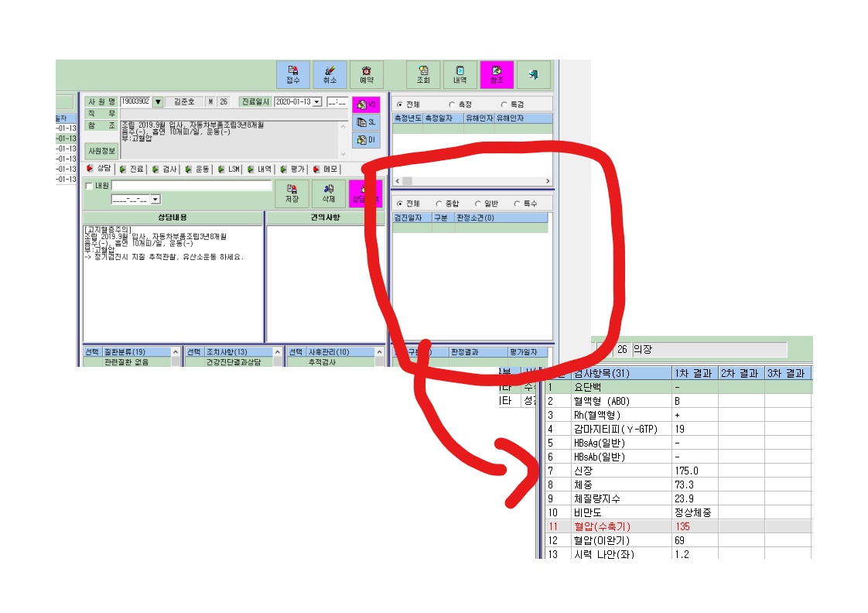
Task: Click the SL side button
Action: tap(366, 122)
